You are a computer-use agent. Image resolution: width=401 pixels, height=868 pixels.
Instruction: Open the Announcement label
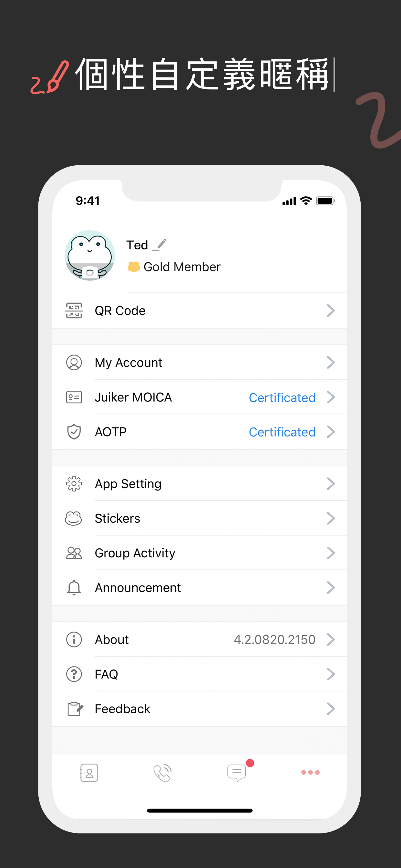pos(138,588)
